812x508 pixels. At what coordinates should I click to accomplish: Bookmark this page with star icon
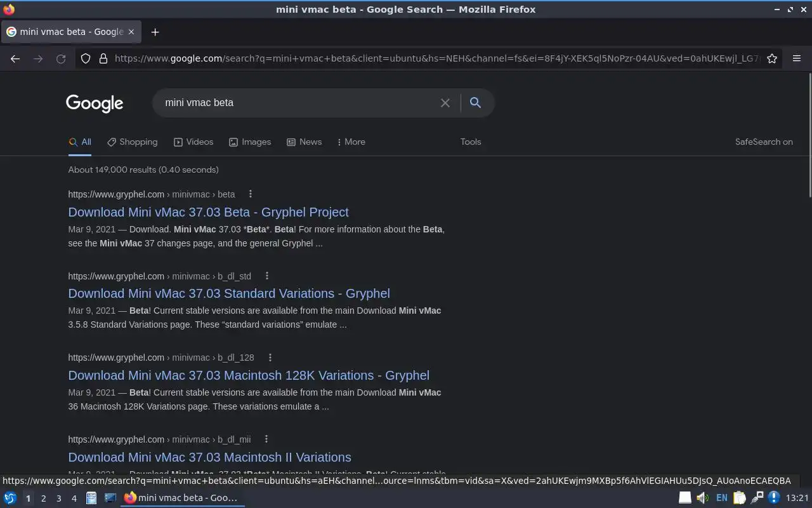coord(772,58)
